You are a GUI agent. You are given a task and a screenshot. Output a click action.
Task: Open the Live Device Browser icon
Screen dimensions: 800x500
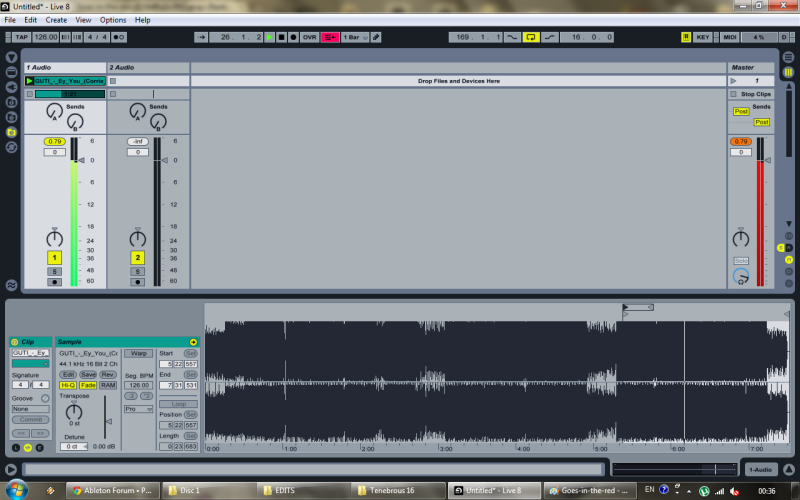pyautogui.click(x=11, y=72)
